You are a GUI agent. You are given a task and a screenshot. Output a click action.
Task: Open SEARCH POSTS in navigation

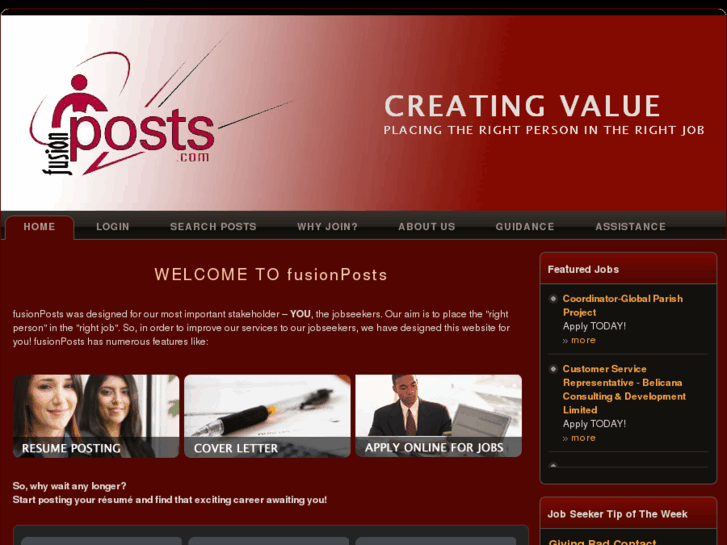pos(213,227)
